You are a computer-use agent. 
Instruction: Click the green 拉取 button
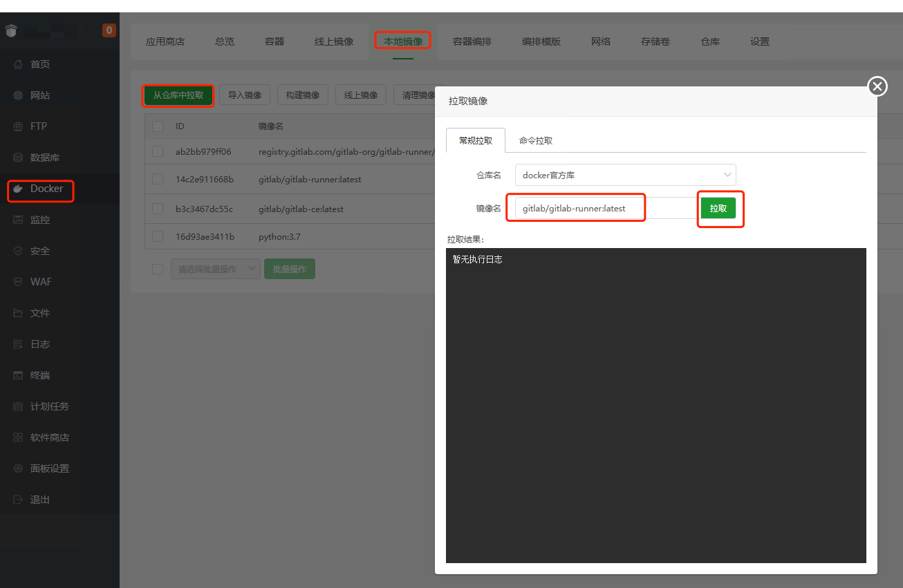point(718,208)
